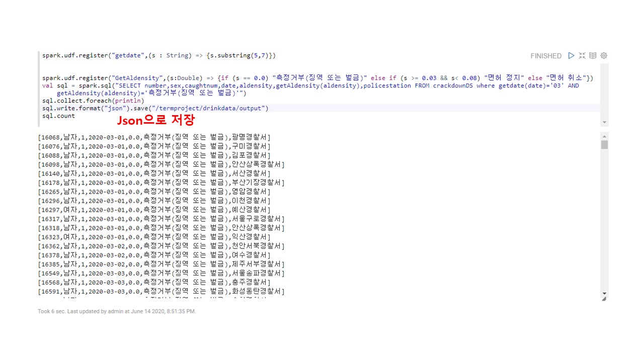Click the output pane scrollbar thumb

click(605, 145)
